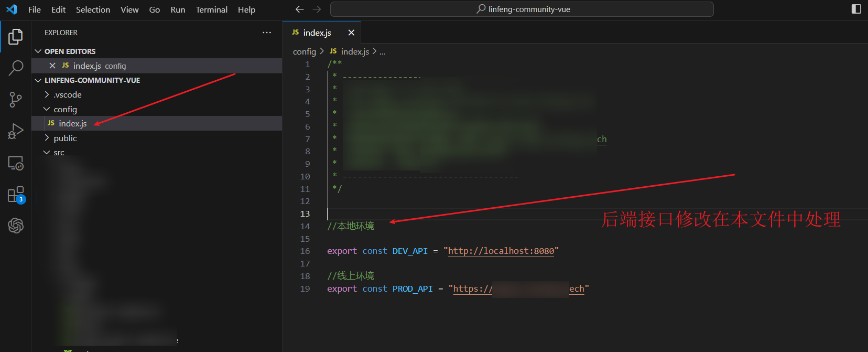Screen dimensions: 868x352
Task: Open the Help menu
Action: point(246,9)
